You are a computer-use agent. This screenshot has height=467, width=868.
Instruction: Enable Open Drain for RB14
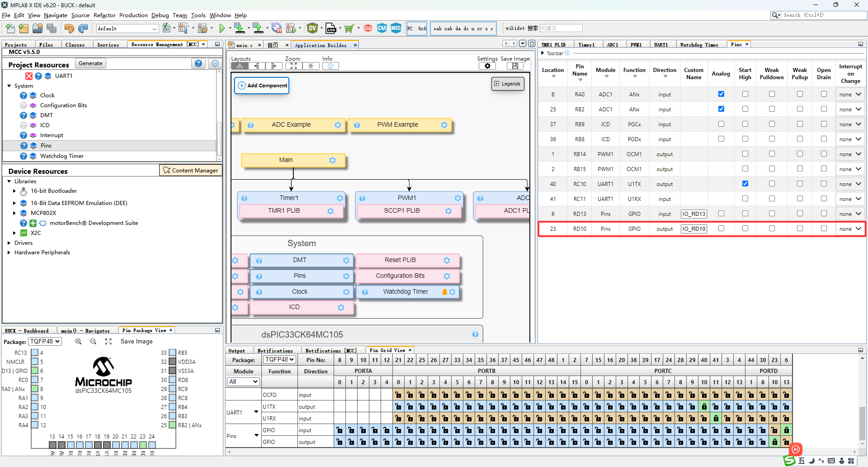tap(824, 154)
